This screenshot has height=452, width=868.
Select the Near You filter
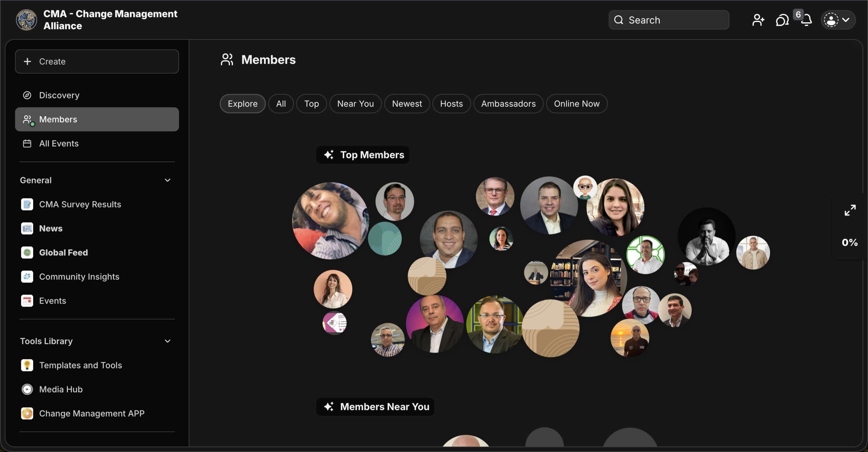click(x=355, y=104)
